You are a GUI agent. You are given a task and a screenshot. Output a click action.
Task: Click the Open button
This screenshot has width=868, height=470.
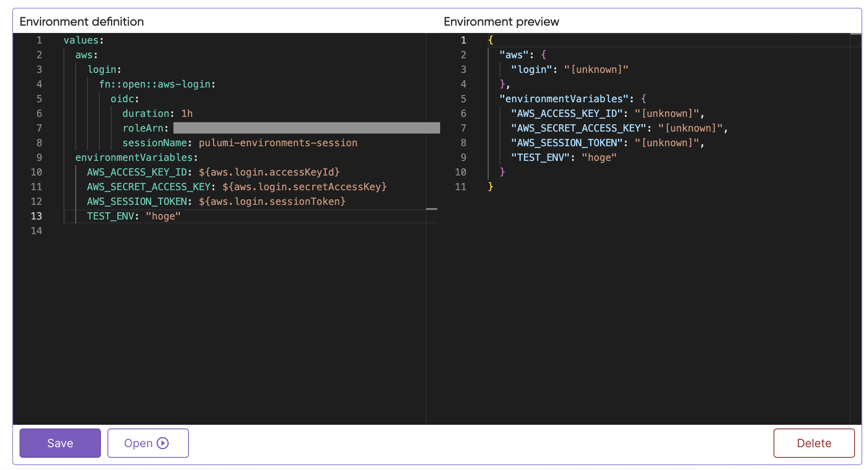[x=148, y=443]
